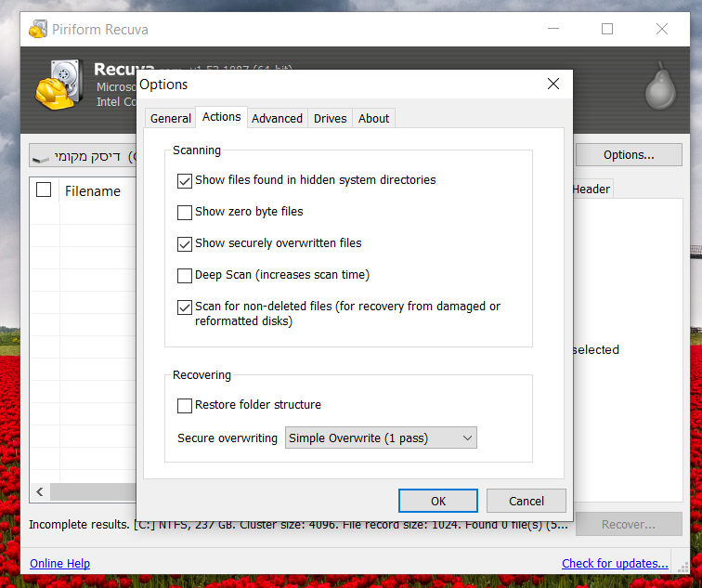Toggle Scan for non-deleted files checkbox
This screenshot has height=588, width=702.
(x=185, y=307)
